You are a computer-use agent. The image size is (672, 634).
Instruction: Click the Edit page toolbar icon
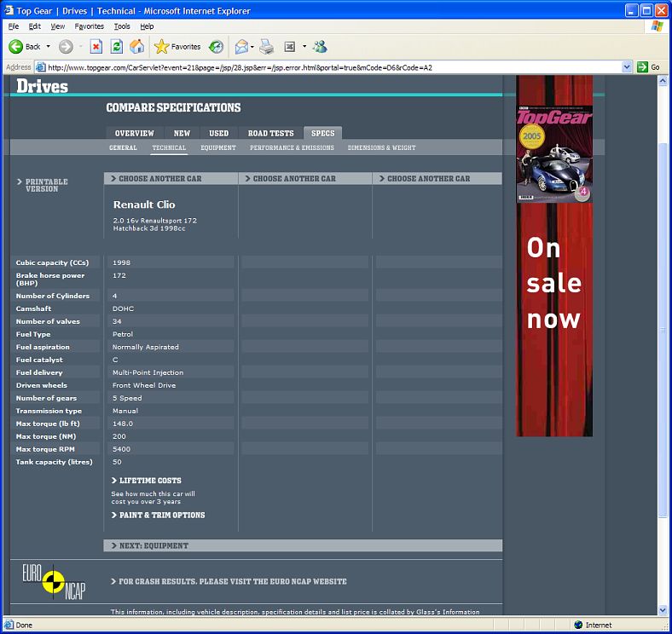click(x=290, y=46)
